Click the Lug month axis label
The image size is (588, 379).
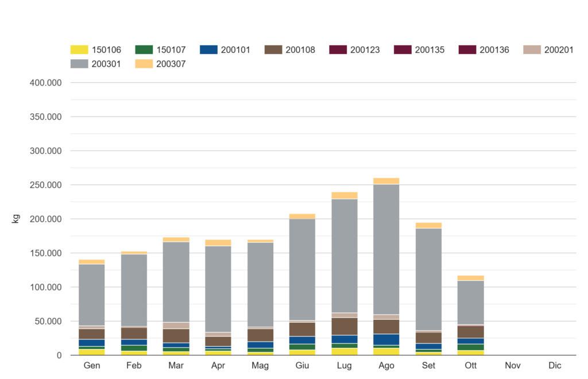point(345,365)
